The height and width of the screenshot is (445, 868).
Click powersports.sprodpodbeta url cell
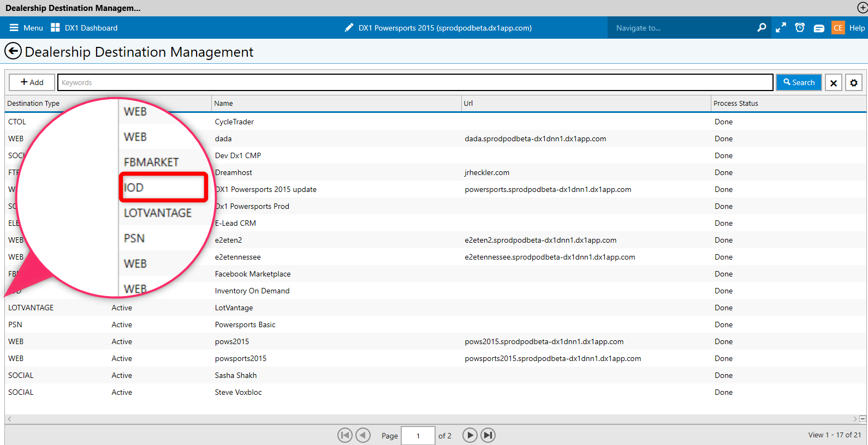click(548, 189)
